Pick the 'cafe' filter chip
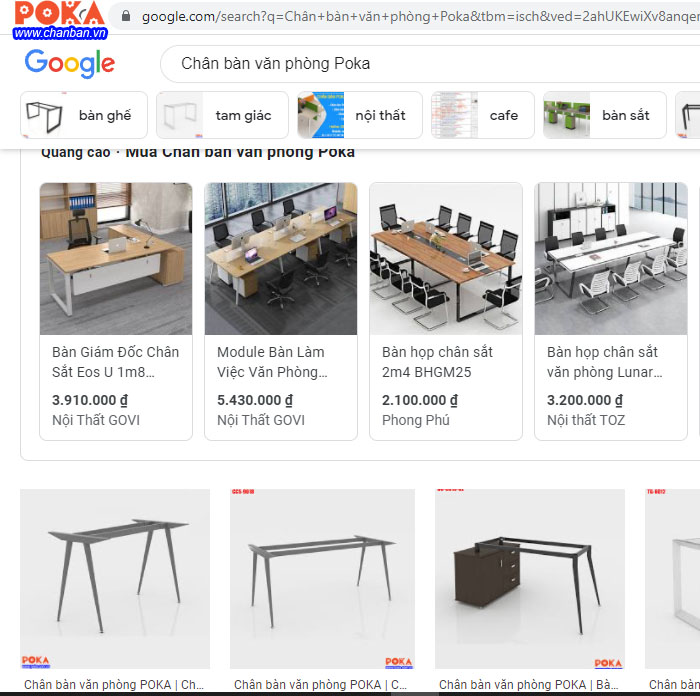This screenshot has width=700, height=696. 483,115
